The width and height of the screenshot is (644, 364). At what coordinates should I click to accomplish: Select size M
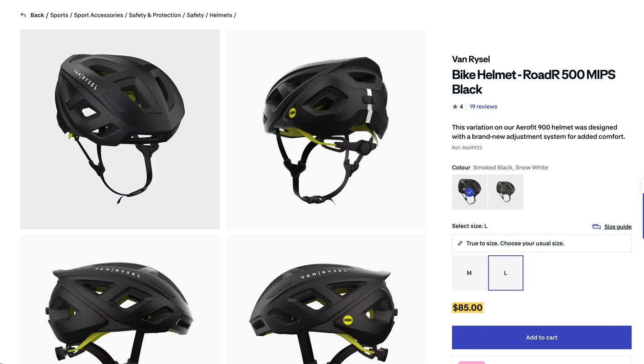coord(470,273)
